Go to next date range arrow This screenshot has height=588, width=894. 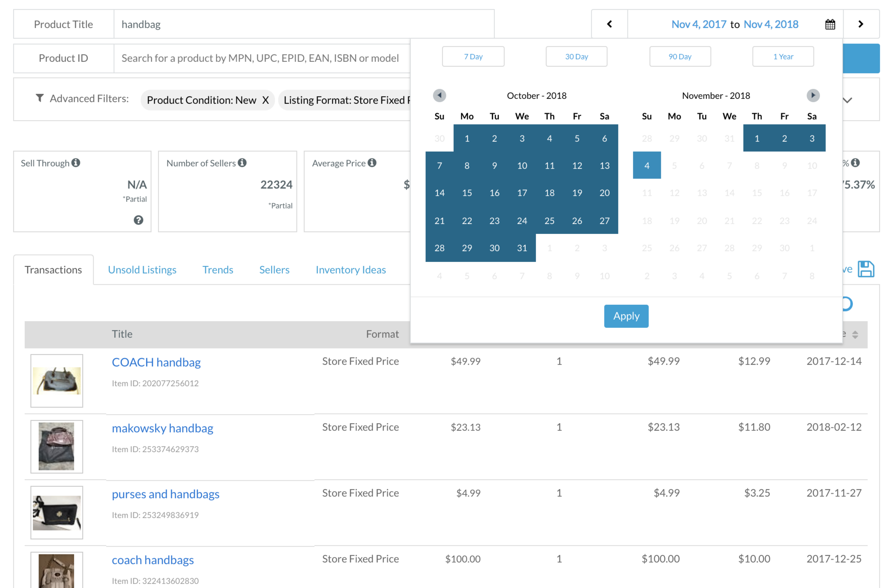click(x=860, y=24)
